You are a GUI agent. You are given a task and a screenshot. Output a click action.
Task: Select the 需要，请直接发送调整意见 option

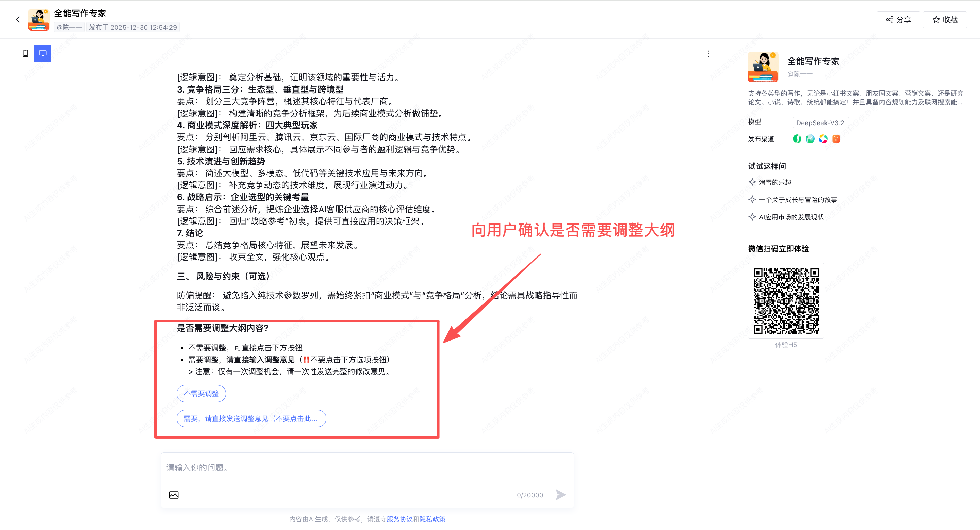point(251,419)
